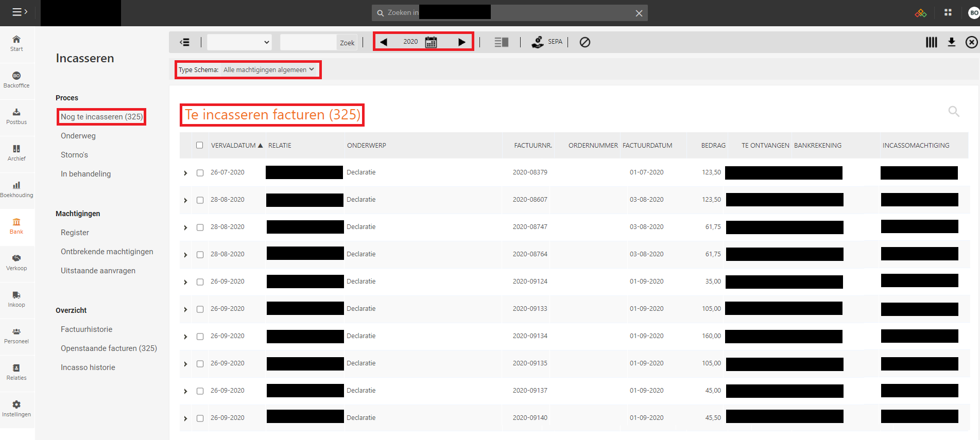Open the Type Schema dropdown
This screenshot has width=980, height=440.
click(x=268, y=70)
